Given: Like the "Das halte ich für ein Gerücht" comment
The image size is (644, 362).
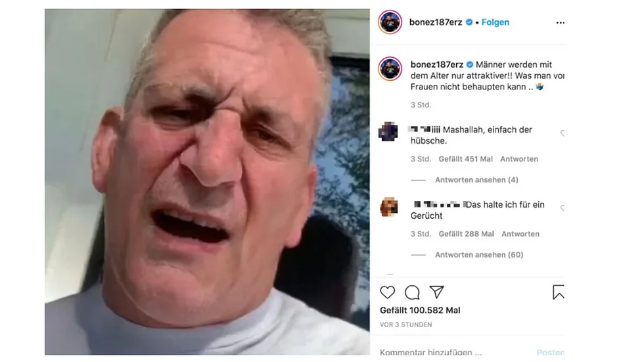Looking at the screenshot, I should pyautogui.click(x=563, y=208).
